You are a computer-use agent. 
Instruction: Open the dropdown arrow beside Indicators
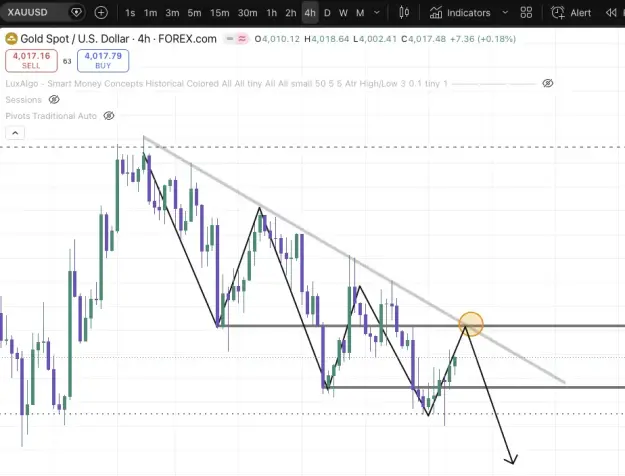[505, 13]
